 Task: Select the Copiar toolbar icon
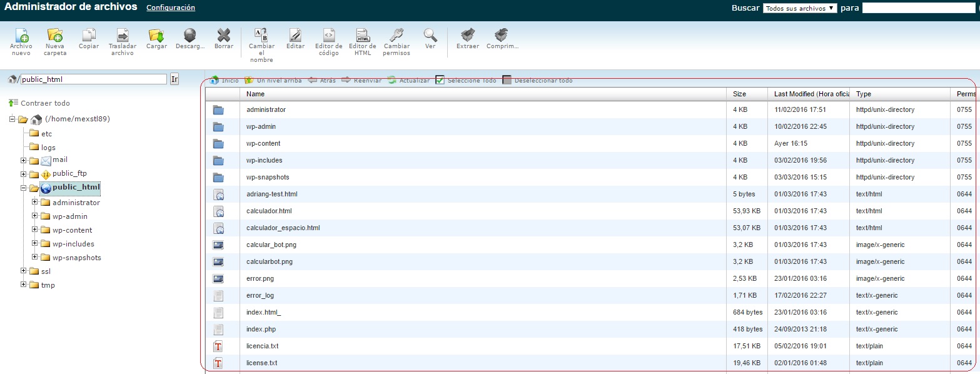pos(89,35)
